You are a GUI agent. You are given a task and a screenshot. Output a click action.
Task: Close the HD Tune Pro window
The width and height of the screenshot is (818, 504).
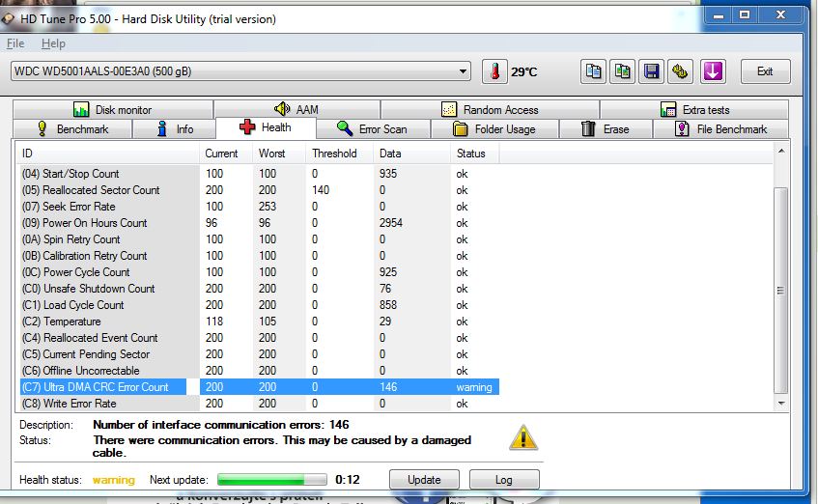(x=780, y=14)
